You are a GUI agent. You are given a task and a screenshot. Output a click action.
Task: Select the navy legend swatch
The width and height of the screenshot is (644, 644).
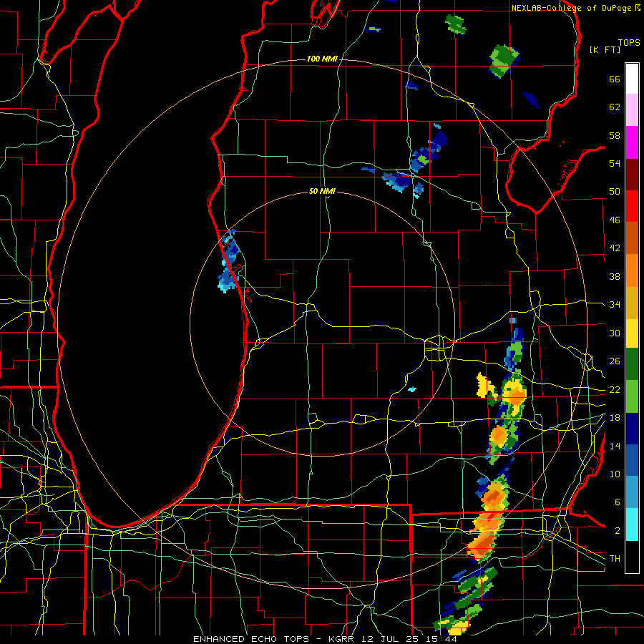[x=632, y=429]
